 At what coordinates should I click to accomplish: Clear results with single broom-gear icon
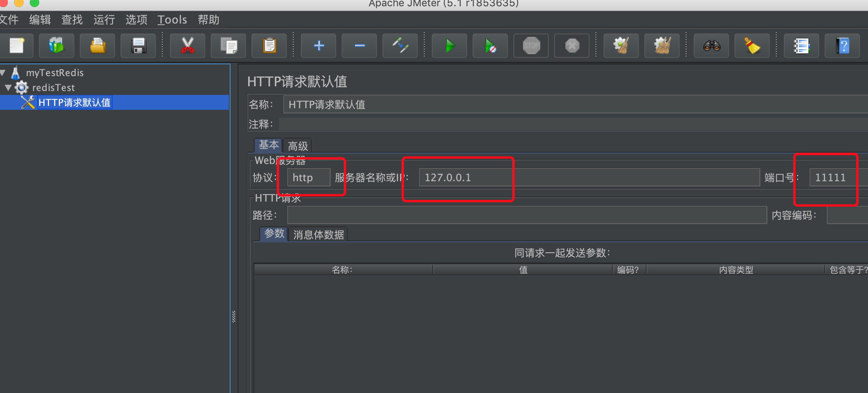(x=621, y=46)
